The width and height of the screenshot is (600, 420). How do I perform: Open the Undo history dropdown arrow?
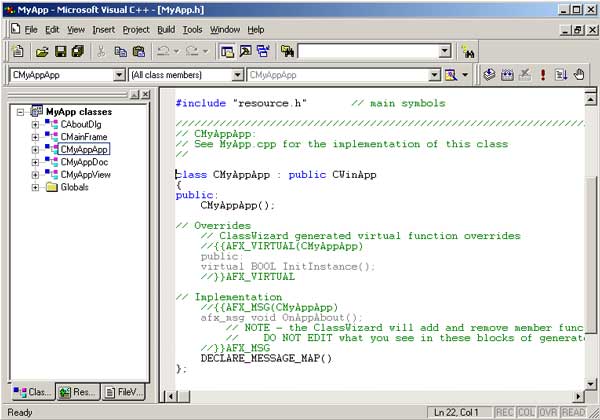click(x=176, y=51)
